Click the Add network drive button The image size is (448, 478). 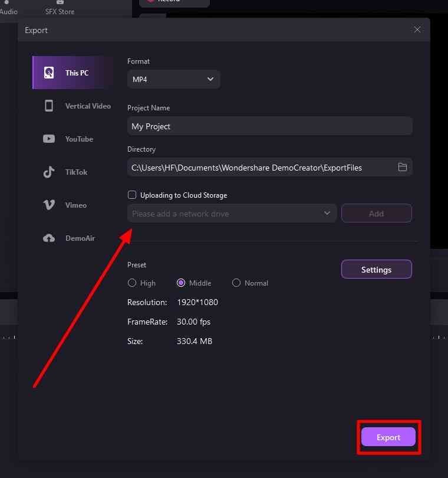(376, 213)
